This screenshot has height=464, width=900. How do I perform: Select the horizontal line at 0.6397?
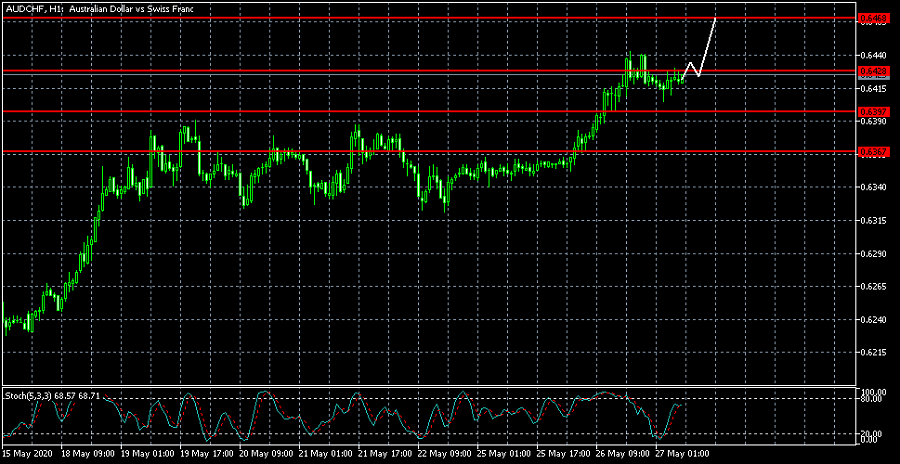(400, 111)
